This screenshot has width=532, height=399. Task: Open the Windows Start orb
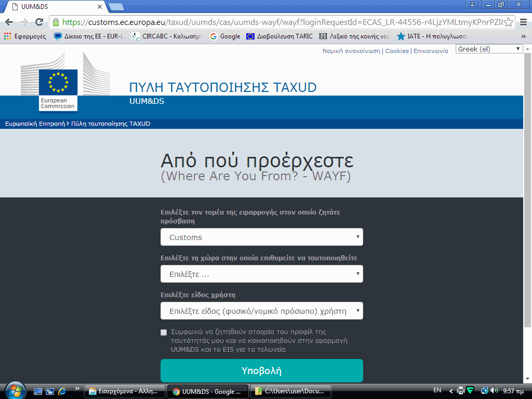[x=15, y=390]
